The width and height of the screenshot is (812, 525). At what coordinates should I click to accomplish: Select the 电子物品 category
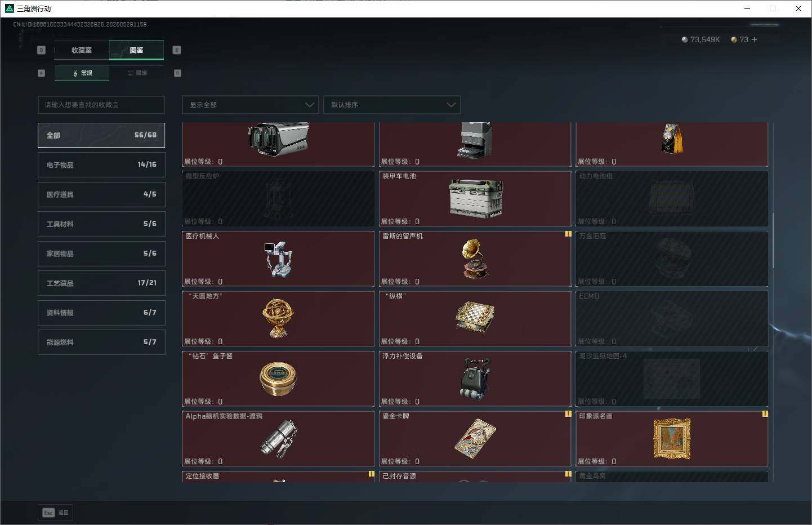[101, 164]
